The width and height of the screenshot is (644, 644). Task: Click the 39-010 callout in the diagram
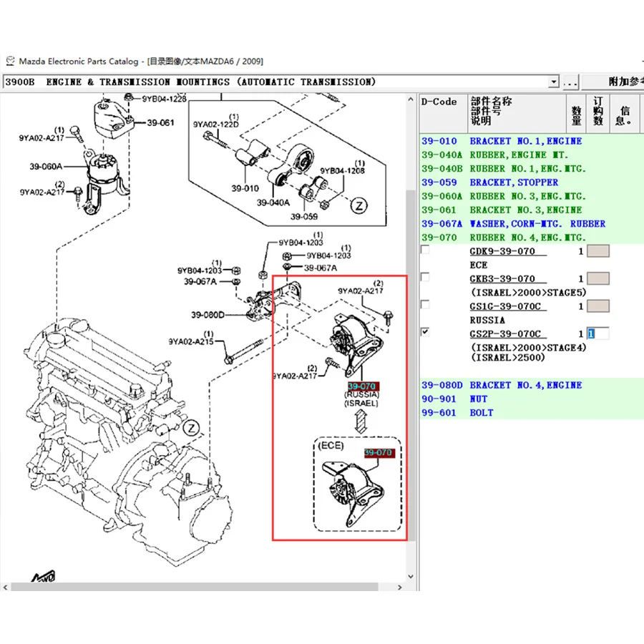(245, 188)
